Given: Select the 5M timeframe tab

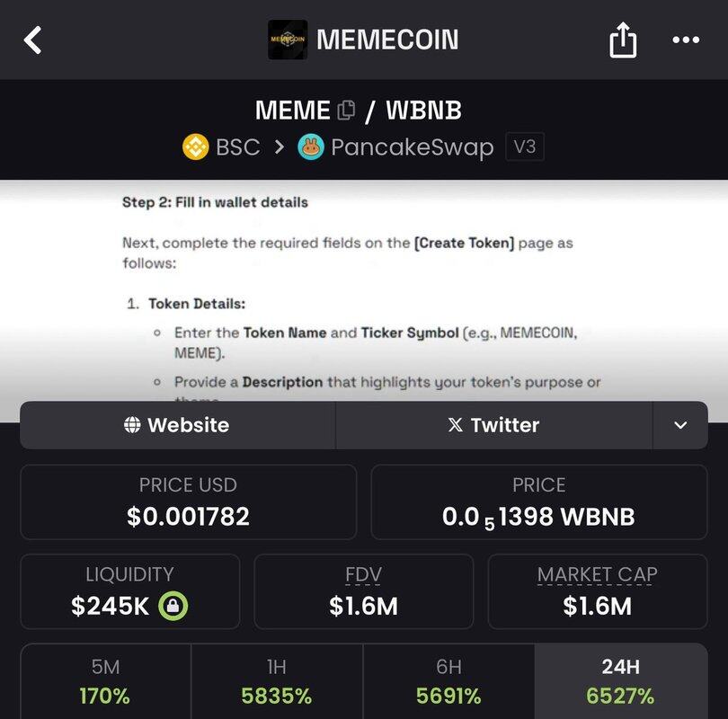Looking at the screenshot, I should [105, 681].
